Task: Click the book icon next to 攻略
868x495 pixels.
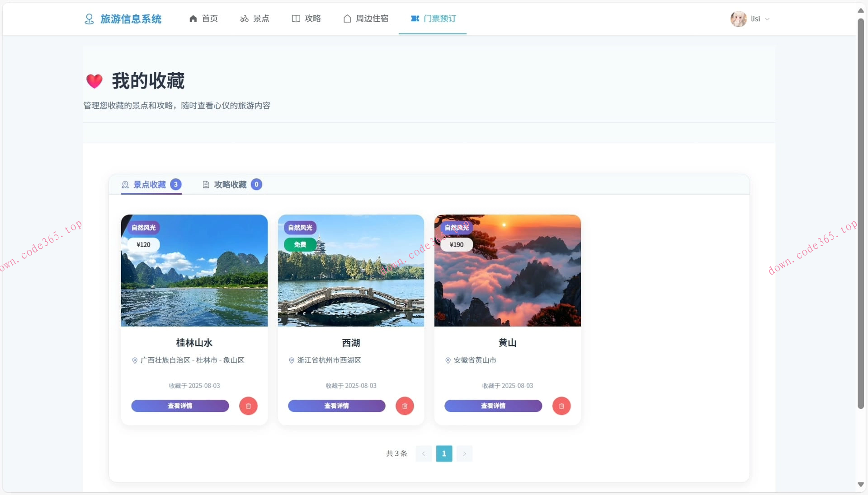Action: coord(296,19)
